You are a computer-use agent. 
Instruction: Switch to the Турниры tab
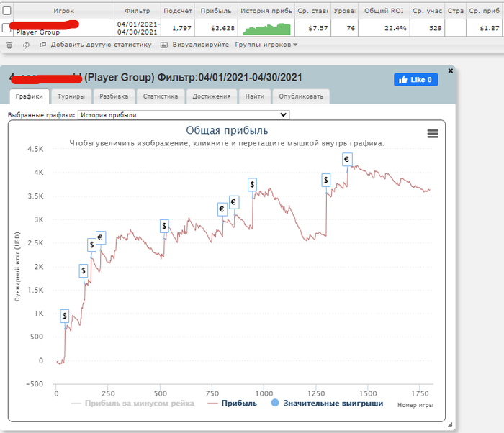click(71, 96)
